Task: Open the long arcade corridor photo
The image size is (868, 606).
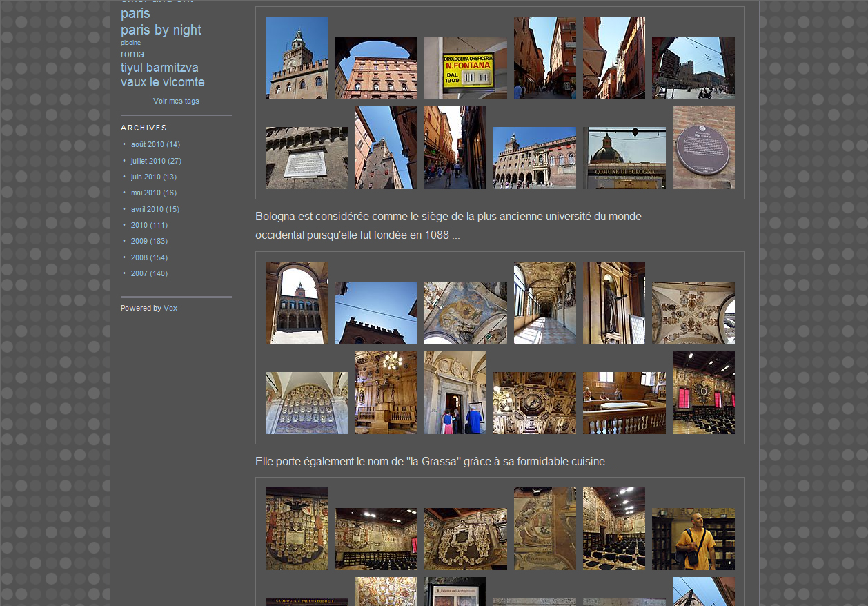Action: [x=544, y=303]
